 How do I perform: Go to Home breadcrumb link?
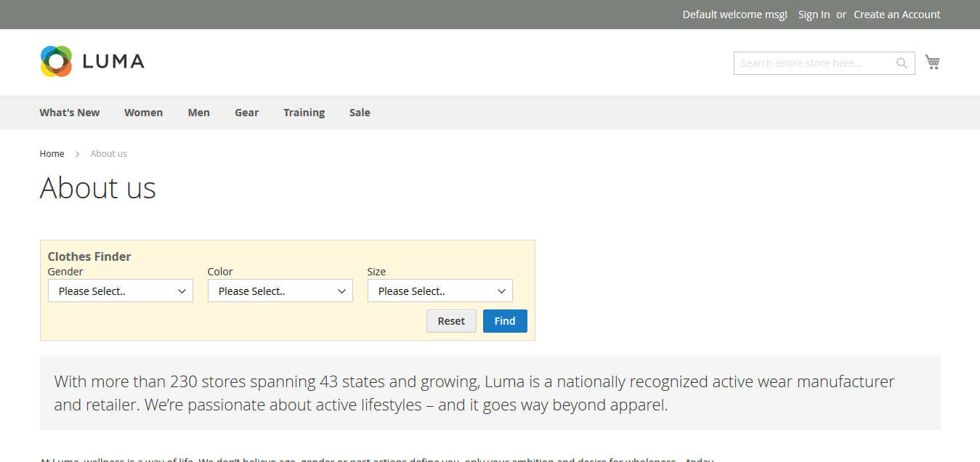(x=52, y=154)
